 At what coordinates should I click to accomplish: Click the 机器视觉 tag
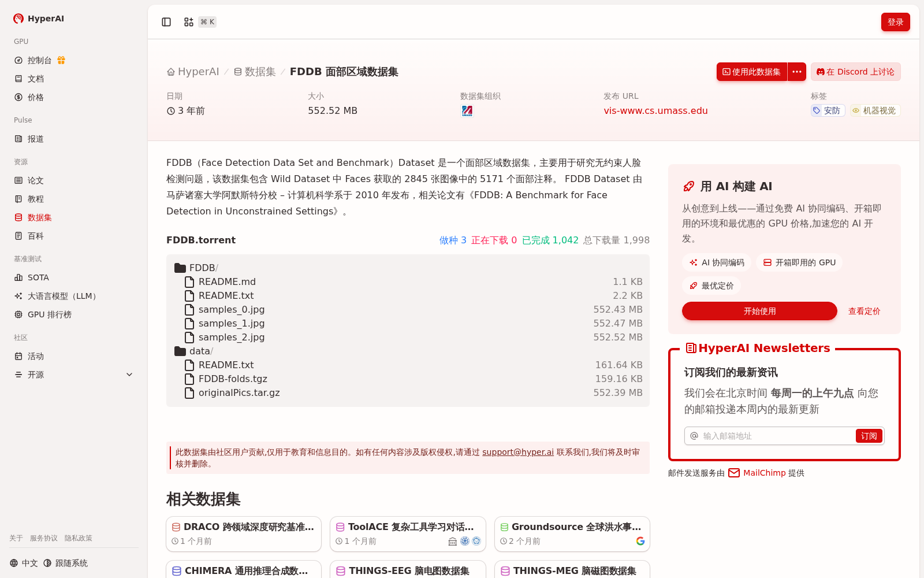(x=875, y=110)
